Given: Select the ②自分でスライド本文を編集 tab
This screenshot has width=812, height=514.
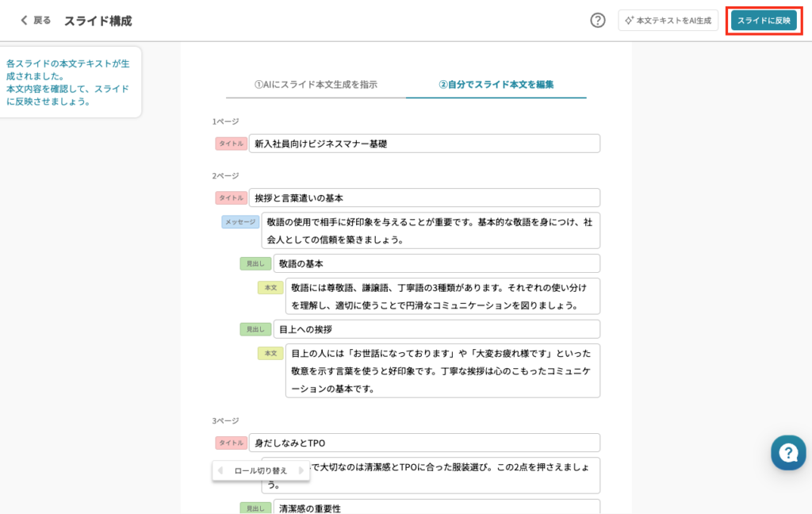Looking at the screenshot, I should click(496, 85).
